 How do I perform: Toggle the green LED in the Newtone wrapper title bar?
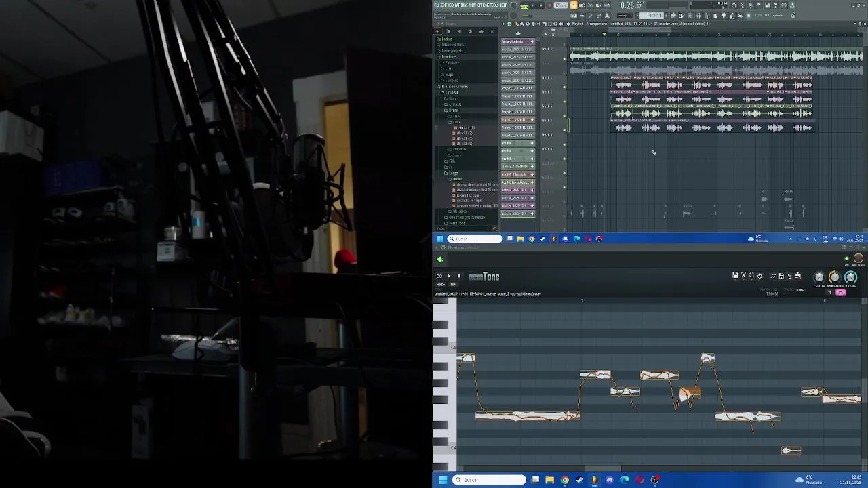(x=847, y=259)
